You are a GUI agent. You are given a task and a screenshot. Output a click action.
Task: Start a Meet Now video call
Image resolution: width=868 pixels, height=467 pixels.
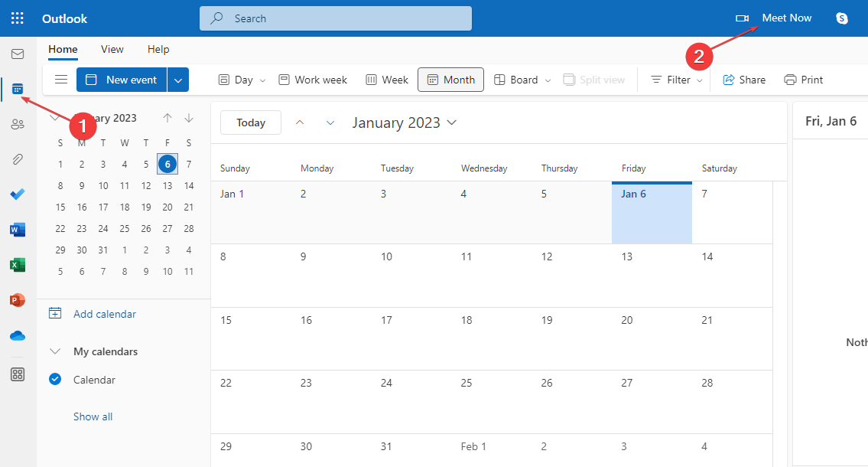774,18
